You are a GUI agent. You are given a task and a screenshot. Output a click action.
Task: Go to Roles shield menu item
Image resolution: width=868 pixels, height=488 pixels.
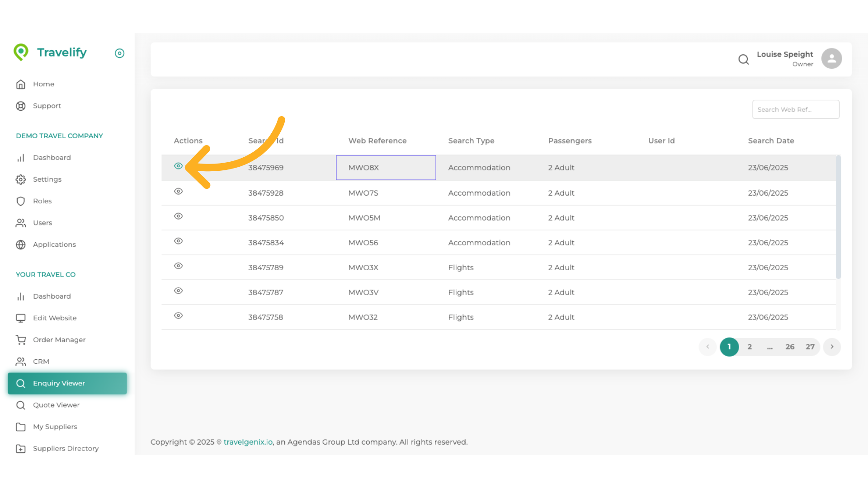tap(42, 201)
